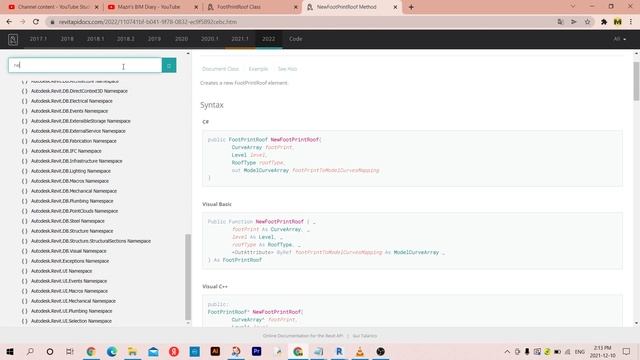Screen dimensions: 640x360
Task: Open Autodesk.Revit.UI Namespace
Action: (x=62, y=271)
